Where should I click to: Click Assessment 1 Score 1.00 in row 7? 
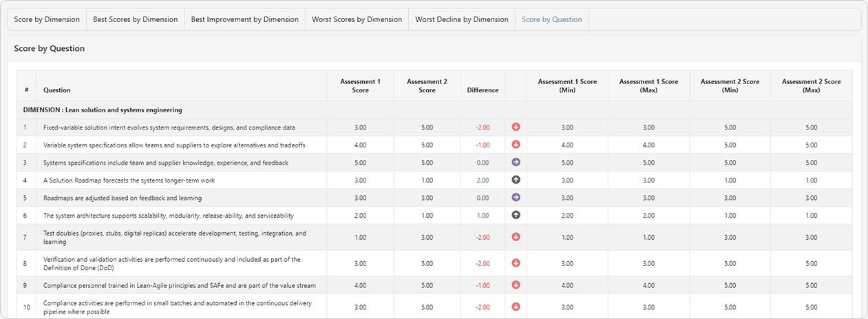360,238
